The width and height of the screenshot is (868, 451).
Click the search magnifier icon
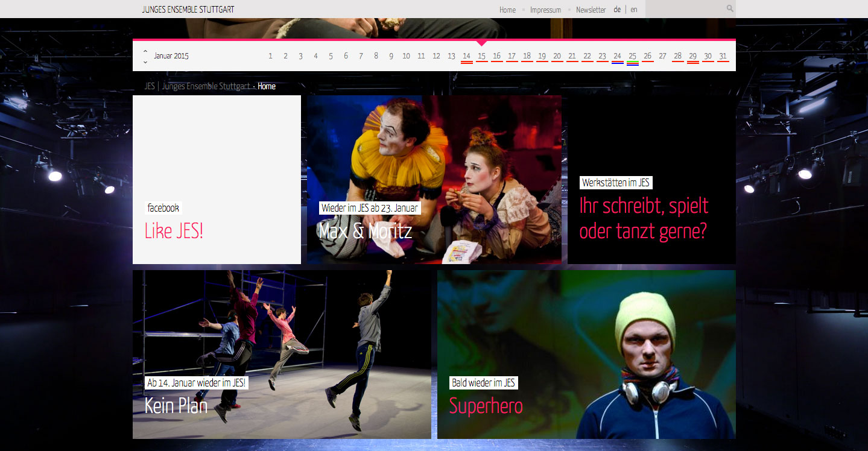coord(730,8)
